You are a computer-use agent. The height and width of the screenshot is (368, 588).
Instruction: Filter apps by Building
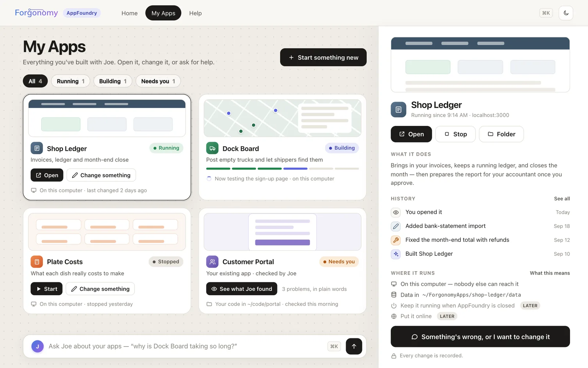tap(113, 81)
